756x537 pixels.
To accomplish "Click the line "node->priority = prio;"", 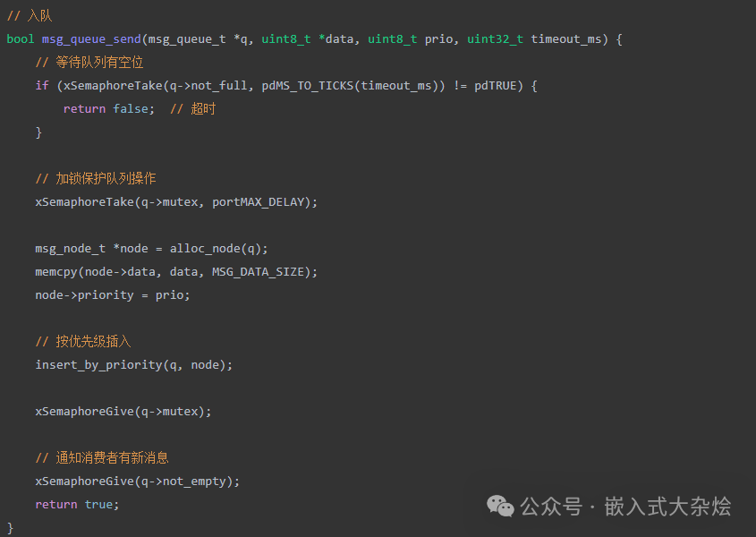I will coord(113,294).
